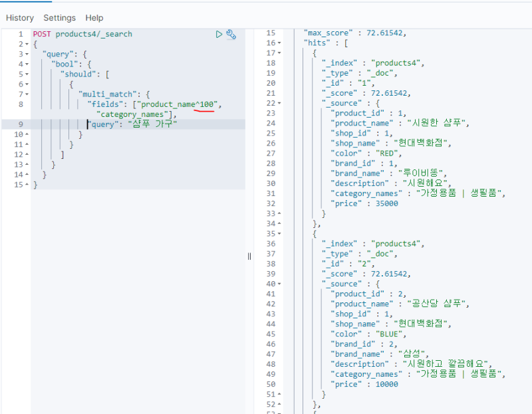Click the POST products4/_search request line
This screenshot has width=532, height=414.
point(82,34)
